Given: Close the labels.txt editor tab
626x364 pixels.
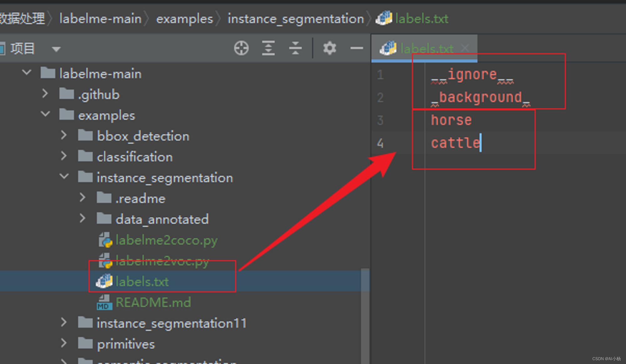Looking at the screenshot, I should tap(465, 48).
